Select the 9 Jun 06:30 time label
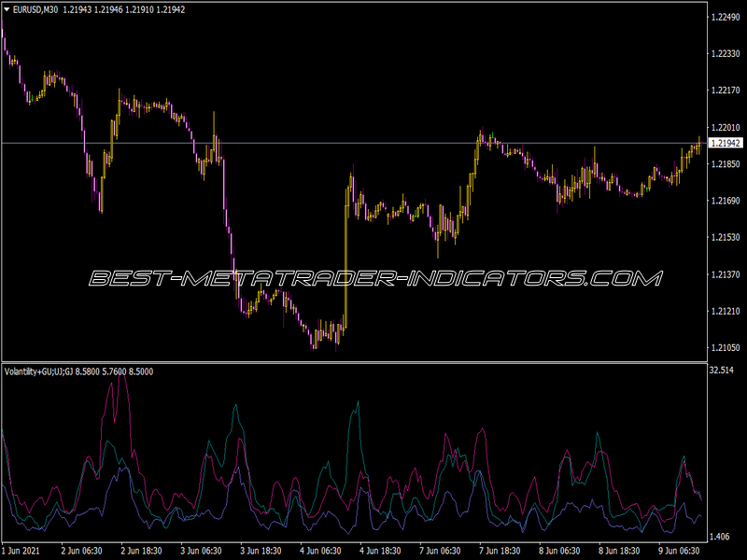The width and height of the screenshot is (747, 560). 679,551
